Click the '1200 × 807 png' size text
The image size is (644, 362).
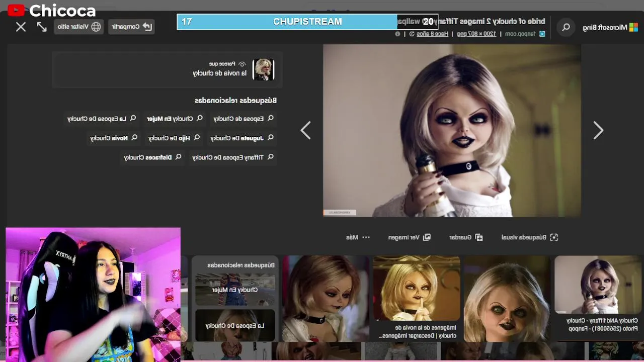476,34
